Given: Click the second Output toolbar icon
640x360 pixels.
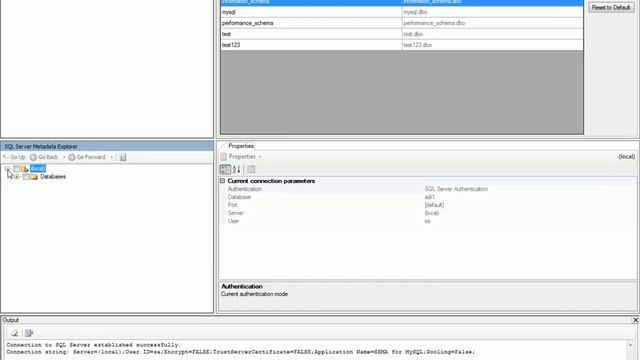Looking at the screenshot, I should tap(29, 333).
